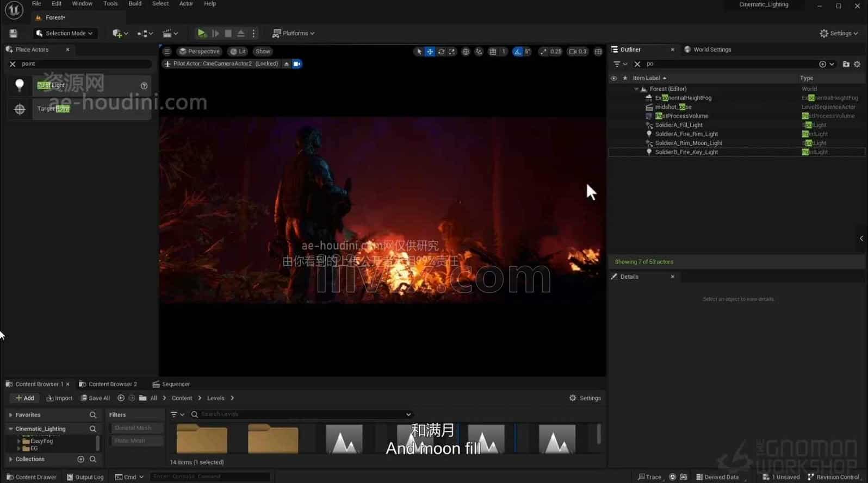Open the viewport Show menu
The image size is (868, 483).
263,51
